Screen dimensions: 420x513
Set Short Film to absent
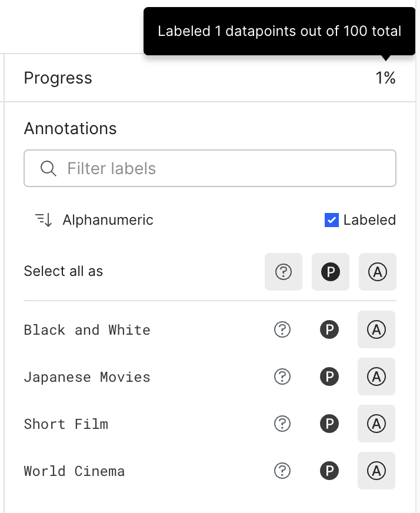(x=376, y=424)
